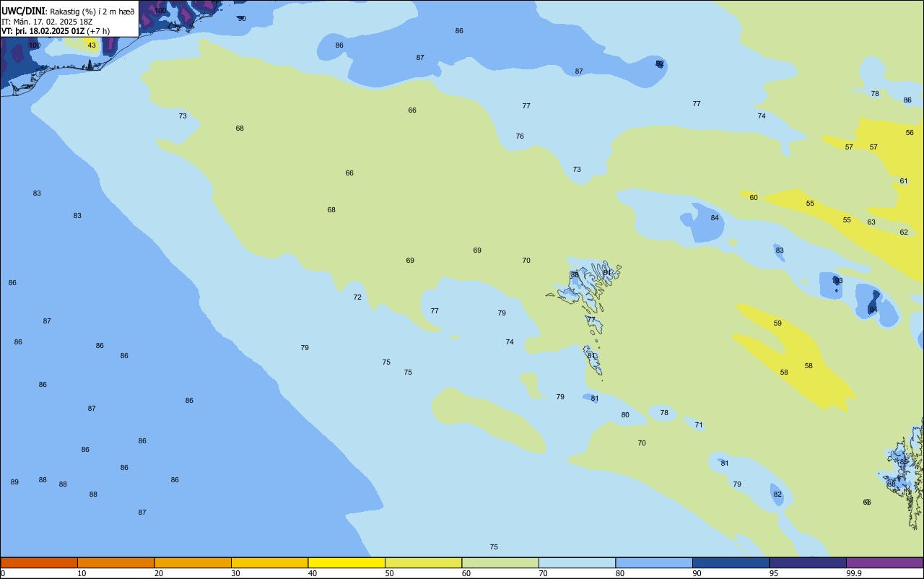Select humidity value 63 on the map

tap(871, 222)
